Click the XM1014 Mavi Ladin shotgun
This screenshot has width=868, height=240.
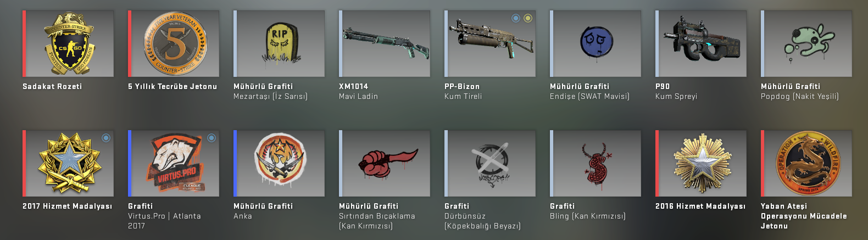(x=385, y=44)
